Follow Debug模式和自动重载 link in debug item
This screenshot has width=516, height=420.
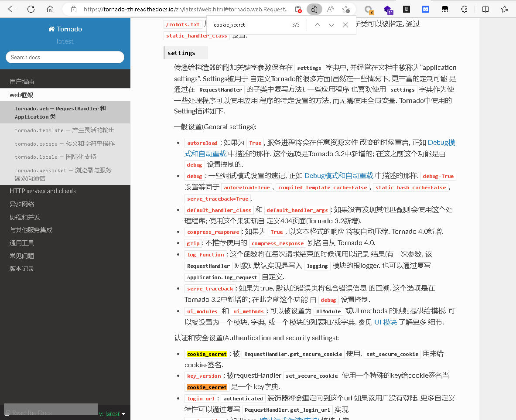[338, 176]
